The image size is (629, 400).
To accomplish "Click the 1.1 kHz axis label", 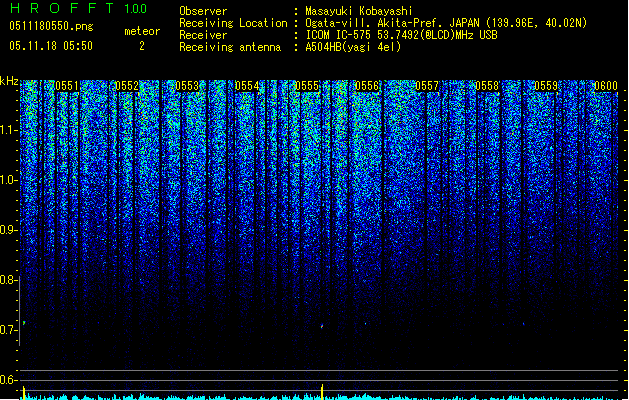I will pos(8,130).
